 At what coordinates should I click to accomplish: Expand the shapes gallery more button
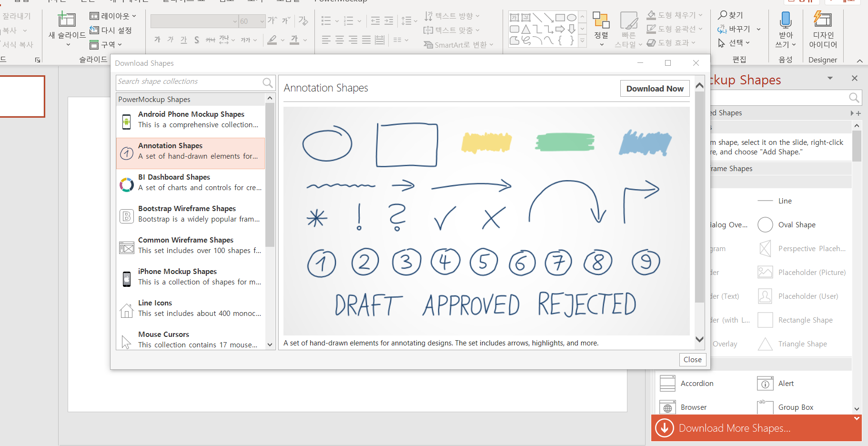pyautogui.click(x=582, y=41)
